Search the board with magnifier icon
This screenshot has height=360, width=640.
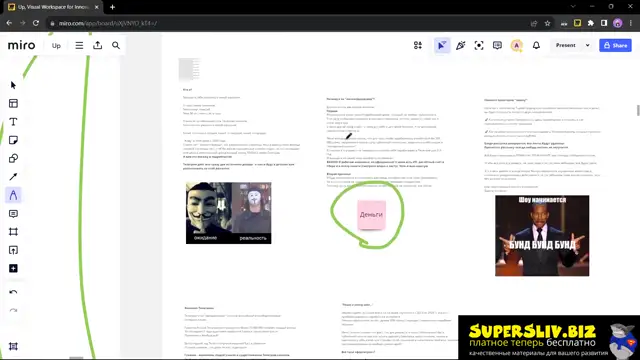click(x=116, y=45)
